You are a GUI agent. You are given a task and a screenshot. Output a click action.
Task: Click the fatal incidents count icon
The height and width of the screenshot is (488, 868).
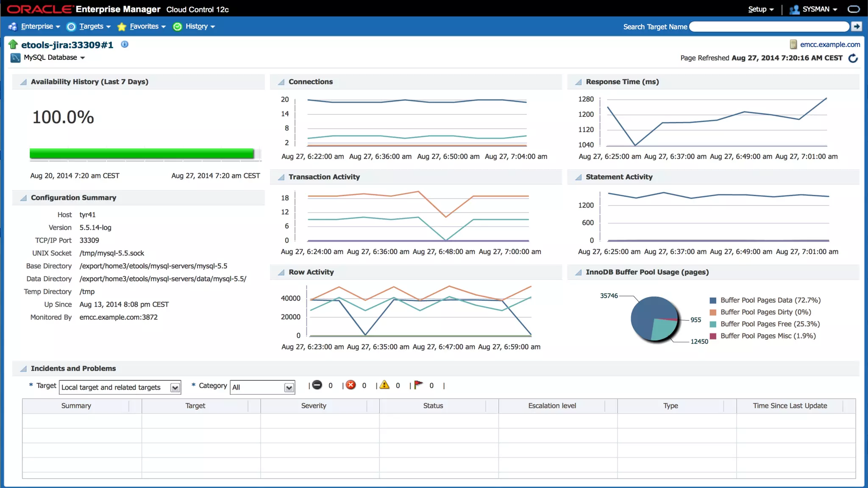tap(317, 385)
